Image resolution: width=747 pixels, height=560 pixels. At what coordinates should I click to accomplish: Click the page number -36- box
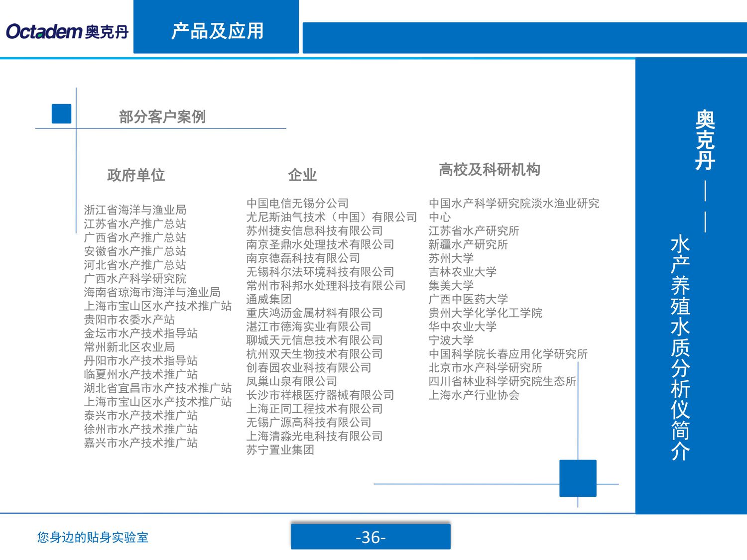click(371, 537)
